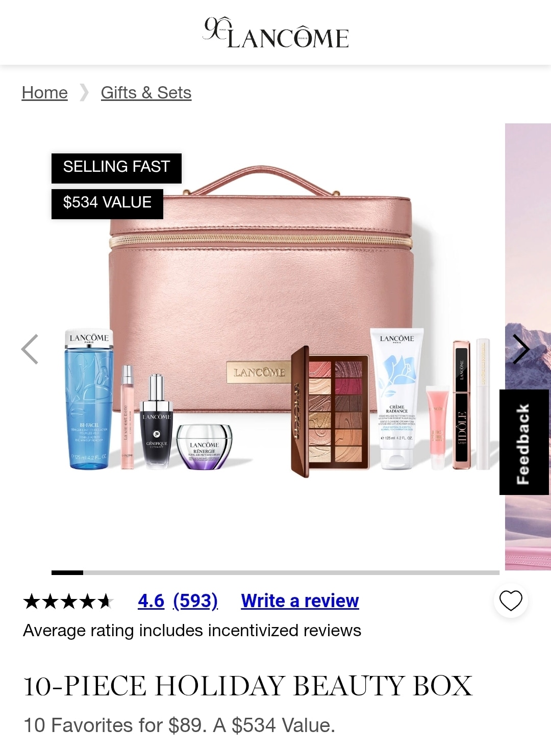The width and height of the screenshot is (551, 756).
Task: Click the 10-Piece Holiday Beauty Box title
Action: [248, 686]
